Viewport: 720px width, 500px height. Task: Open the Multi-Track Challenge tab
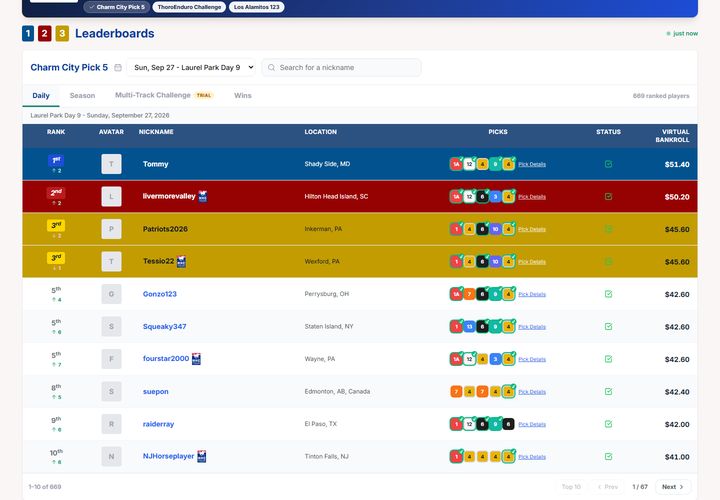[164, 95]
